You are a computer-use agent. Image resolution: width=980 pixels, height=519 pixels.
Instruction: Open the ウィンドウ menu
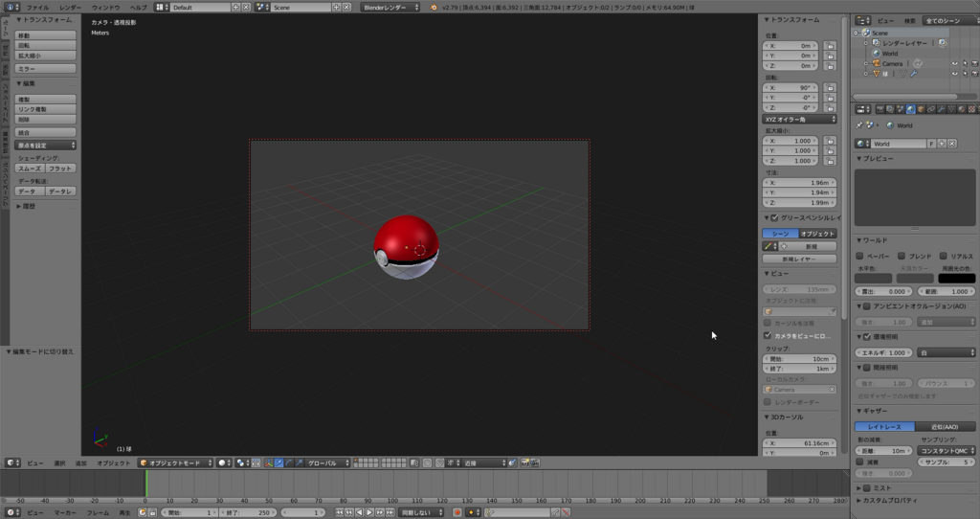pos(105,8)
